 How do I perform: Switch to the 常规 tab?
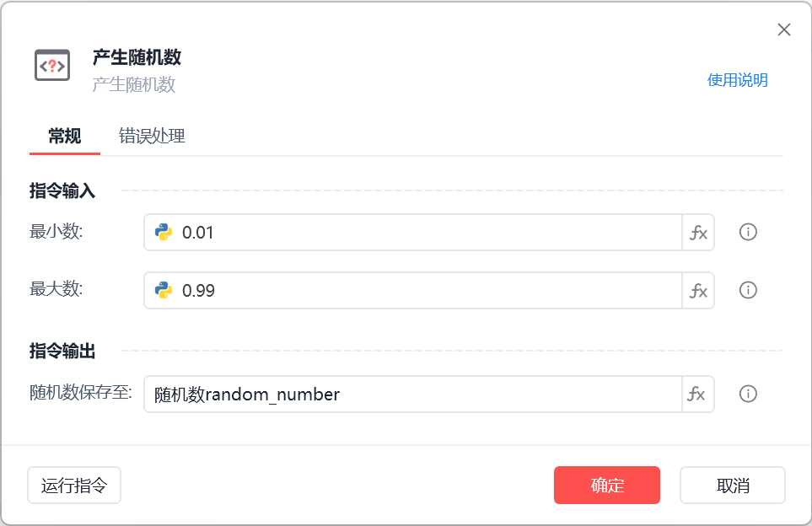[x=65, y=136]
